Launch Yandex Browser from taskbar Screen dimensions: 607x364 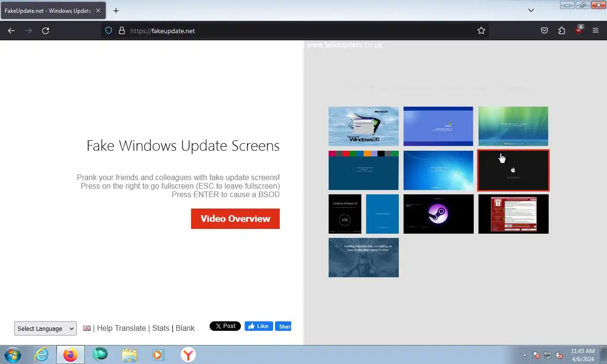click(x=188, y=355)
